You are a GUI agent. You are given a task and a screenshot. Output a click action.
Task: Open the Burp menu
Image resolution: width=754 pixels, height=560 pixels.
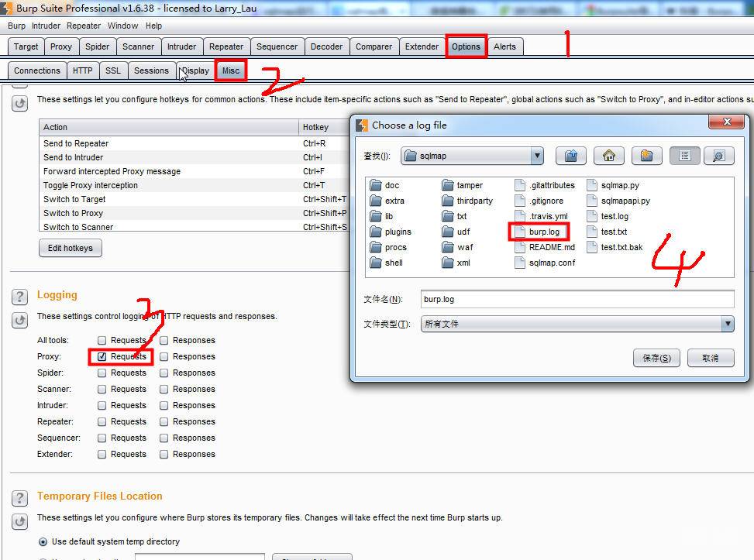tap(16, 26)
